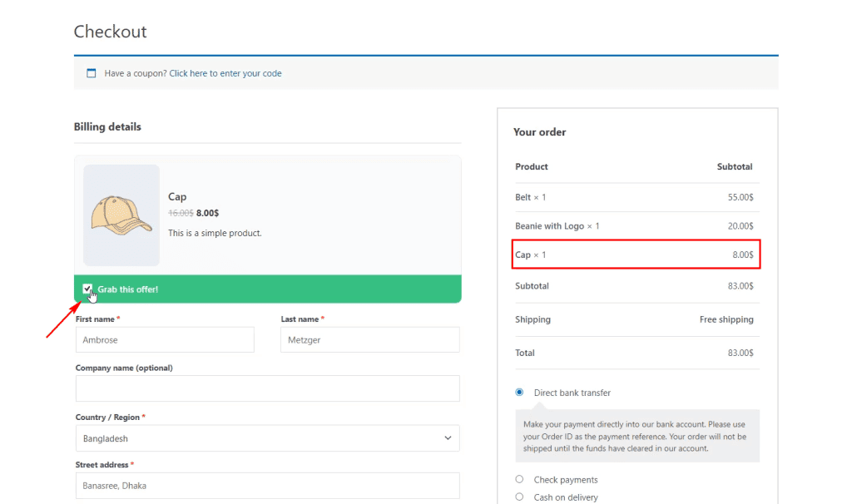This screenshot has height=504, width=852.
Task: Open the Country / Region dropdown
Action: [x=267, y=438]
